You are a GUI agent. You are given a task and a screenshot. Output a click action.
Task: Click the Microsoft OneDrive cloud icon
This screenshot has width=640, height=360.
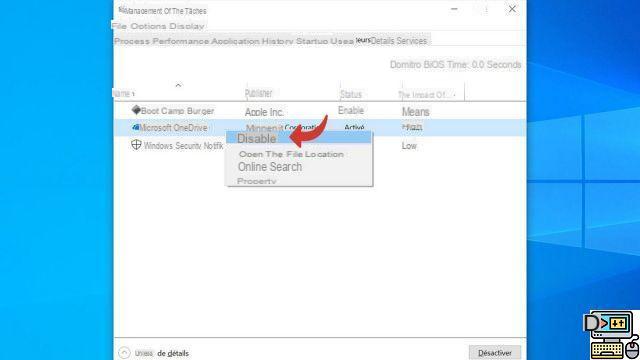pos(136,127)
